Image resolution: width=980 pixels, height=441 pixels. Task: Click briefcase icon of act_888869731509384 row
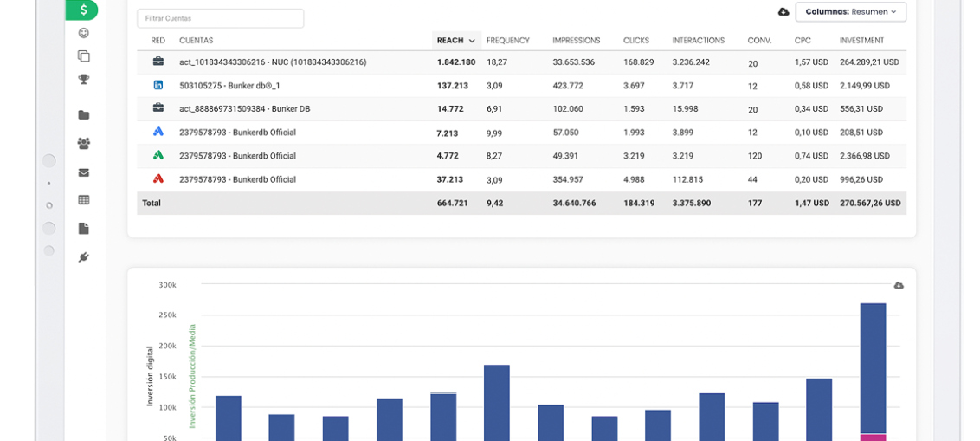(158, 108)
